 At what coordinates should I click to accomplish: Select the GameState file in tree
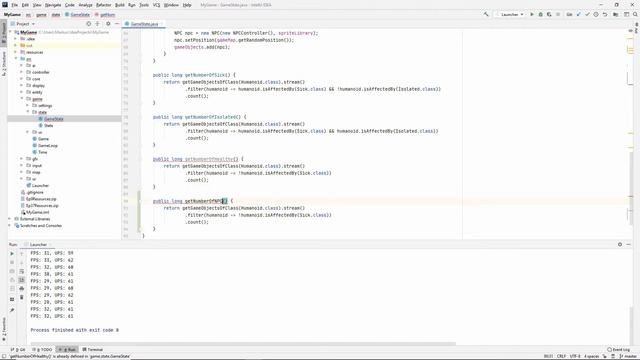(x=54, y=119)
